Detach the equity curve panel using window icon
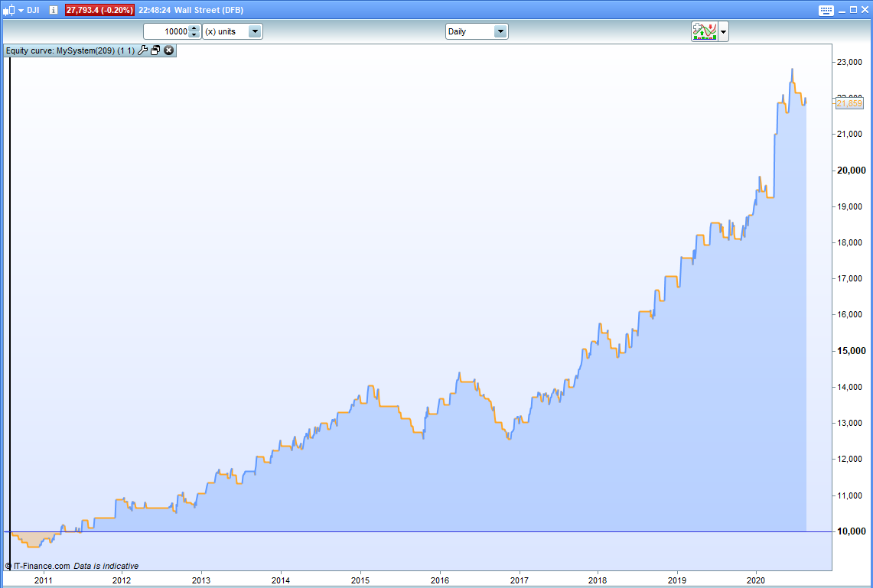Screen dimensions: 873x588 tap(155, 50)
